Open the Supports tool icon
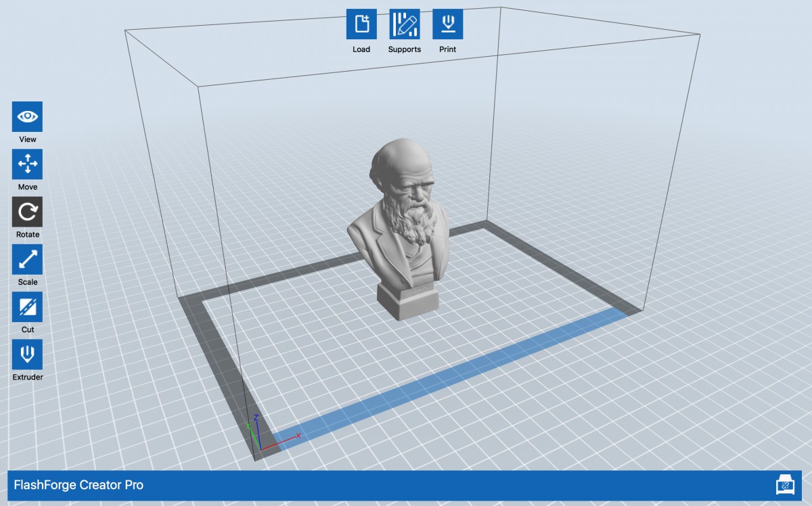Viewport: 812px width, 506px height. coord(404,24)
